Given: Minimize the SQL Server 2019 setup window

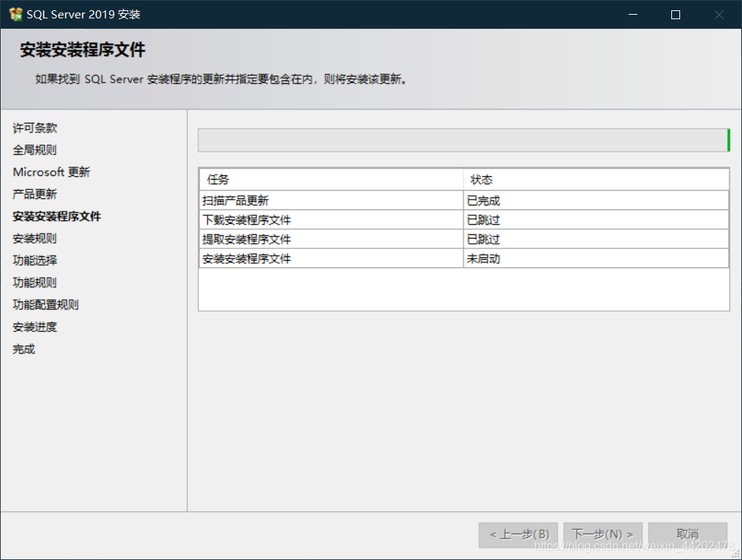Looking at the screenshot, I should (x=633, y=14).
